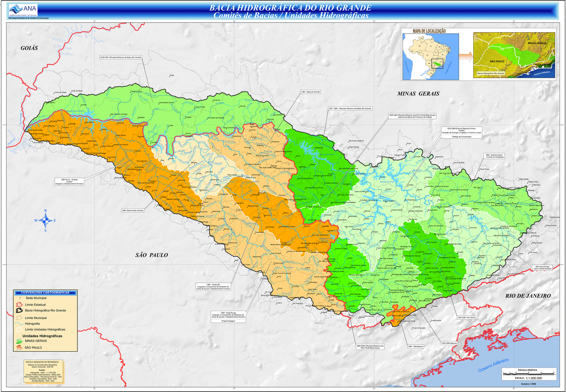Select the blue Hidrografia wavy line symbol
The width and height of the screenshot is (566, 392).
coord(19,323)
